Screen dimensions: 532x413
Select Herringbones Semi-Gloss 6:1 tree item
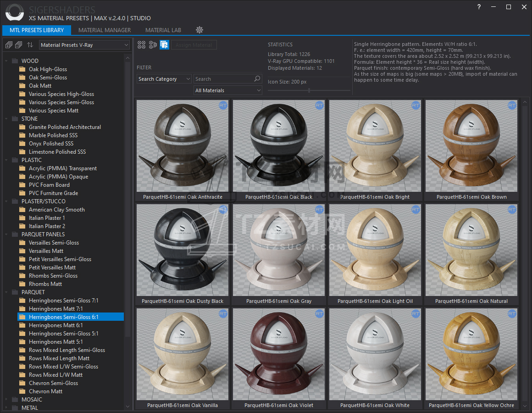71,317
